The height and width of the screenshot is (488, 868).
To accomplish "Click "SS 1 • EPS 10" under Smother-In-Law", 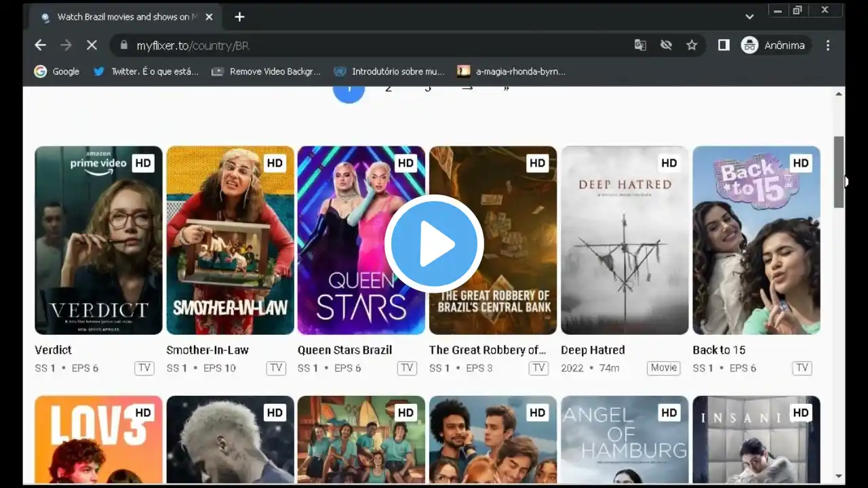I will [201, 368].
